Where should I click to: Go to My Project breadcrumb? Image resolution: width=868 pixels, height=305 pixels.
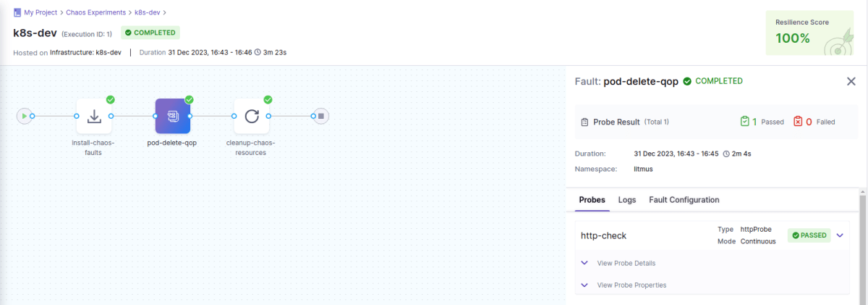(x=41, y=12)
